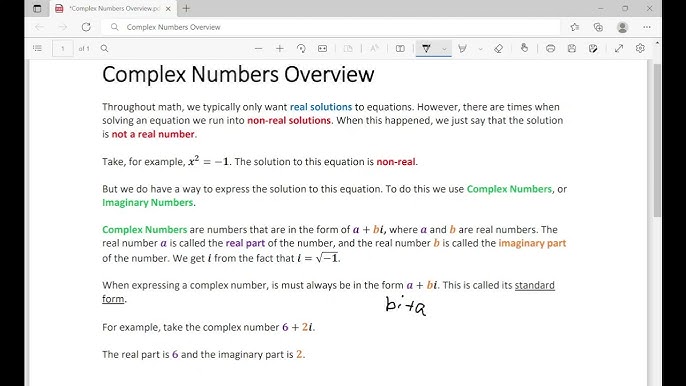The height and width of the screenshot is (386, 686).
Task: Go back with browser back arrow
Action: pyautogui.click(x=39, y=27)
